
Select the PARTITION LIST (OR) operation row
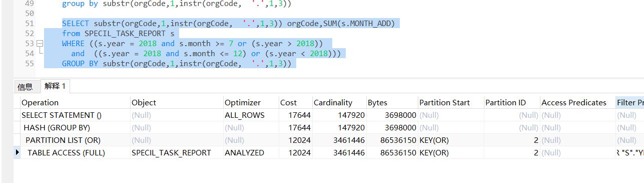(329, 140)
